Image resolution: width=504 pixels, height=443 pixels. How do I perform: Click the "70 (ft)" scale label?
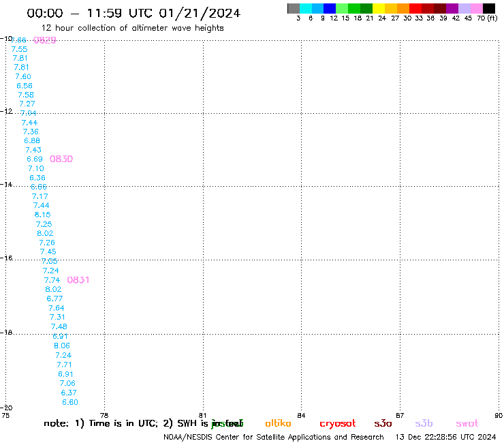pos(487,18)
